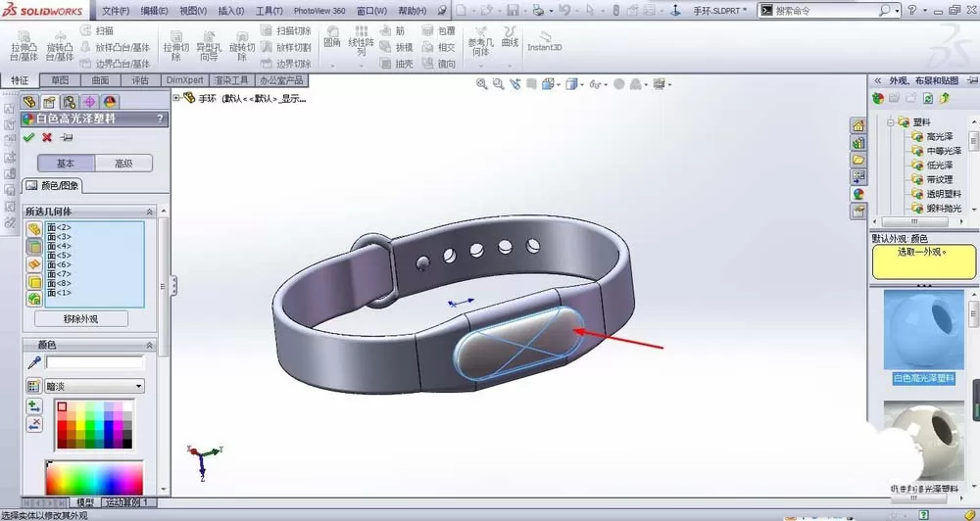This screenshot has width=980, height=521.
Task: Switch to the 草图 ribbon tab
Action: [x=60, y=80]
